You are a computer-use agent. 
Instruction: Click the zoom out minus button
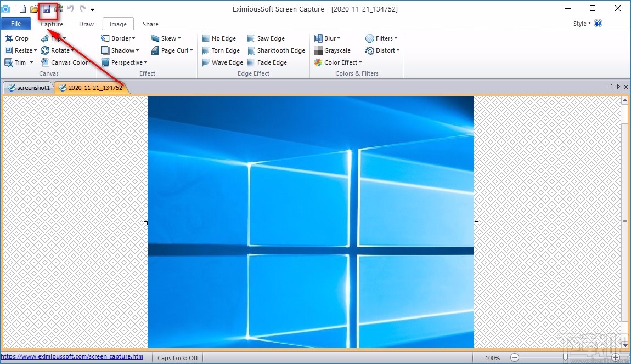[515, 357]
